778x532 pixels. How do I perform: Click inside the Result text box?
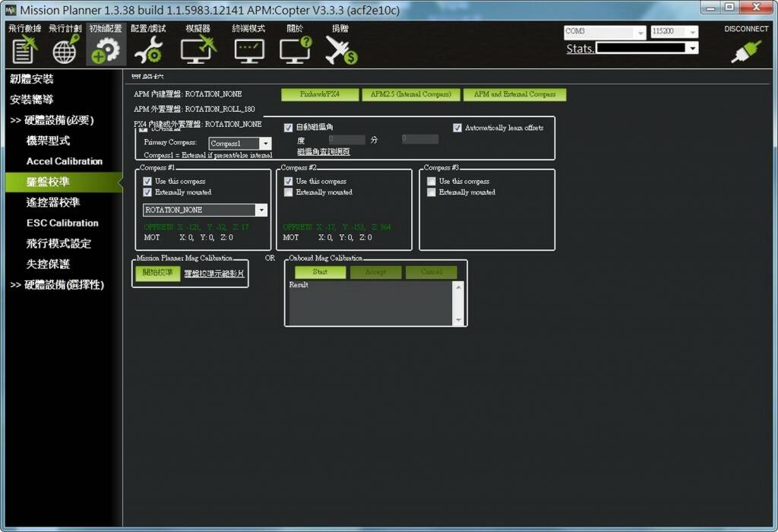pos(370,302)
